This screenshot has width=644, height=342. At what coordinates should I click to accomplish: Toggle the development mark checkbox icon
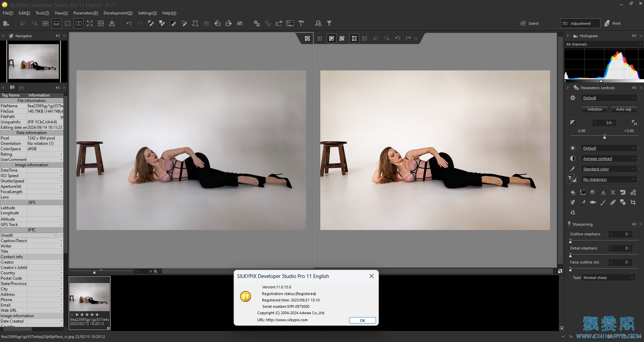(239, 23)
